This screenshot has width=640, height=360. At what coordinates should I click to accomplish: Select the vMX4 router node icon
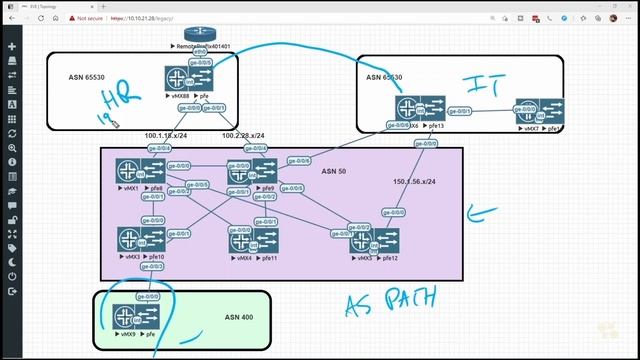tap(241, 241)
